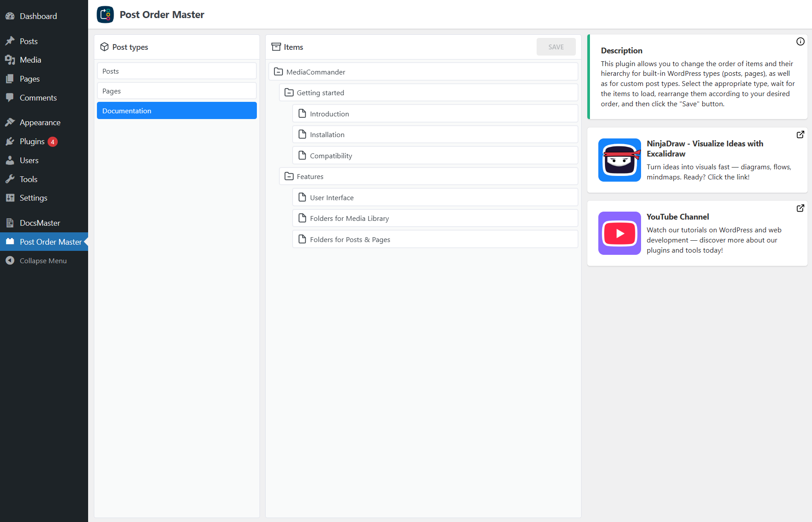Click the Plugins plug icon
This screenshot has height=522, width=812.
(x=10, y=142)
